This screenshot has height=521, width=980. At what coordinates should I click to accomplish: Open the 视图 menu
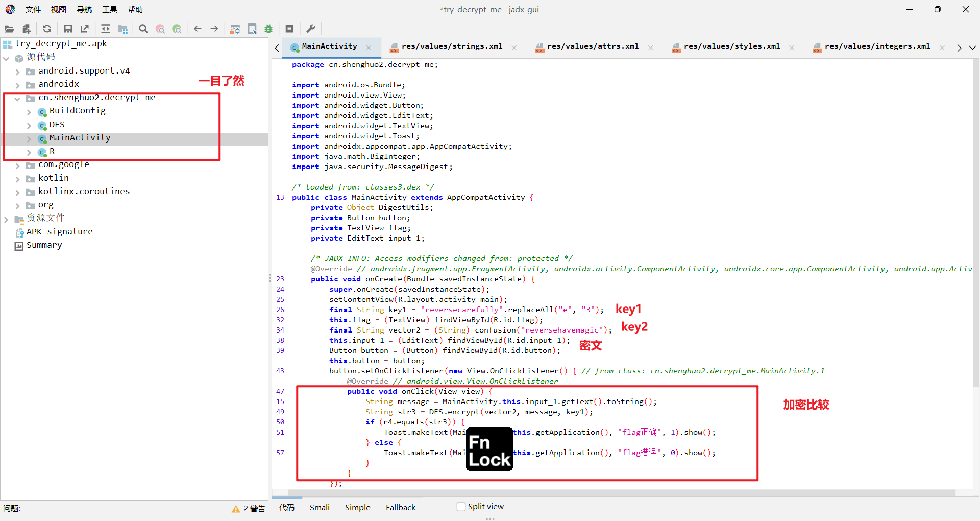(x=59, y=9)
